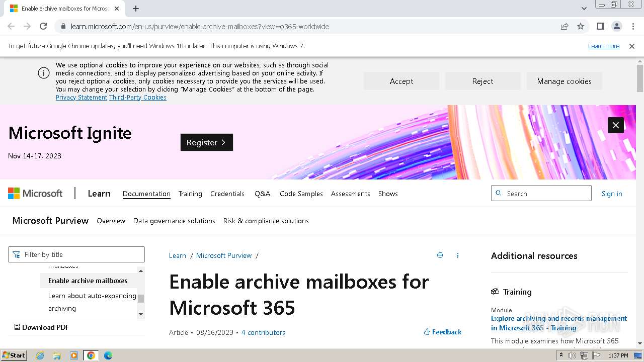Bookmark this page with the star icon

(x=581, y=26)
